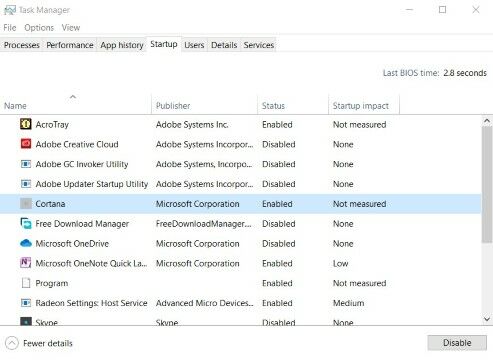Click the Microsoft OneDrive cloud icon
Image resolution: width=493 pixels, height=360 pixels.
click(26, 243)
